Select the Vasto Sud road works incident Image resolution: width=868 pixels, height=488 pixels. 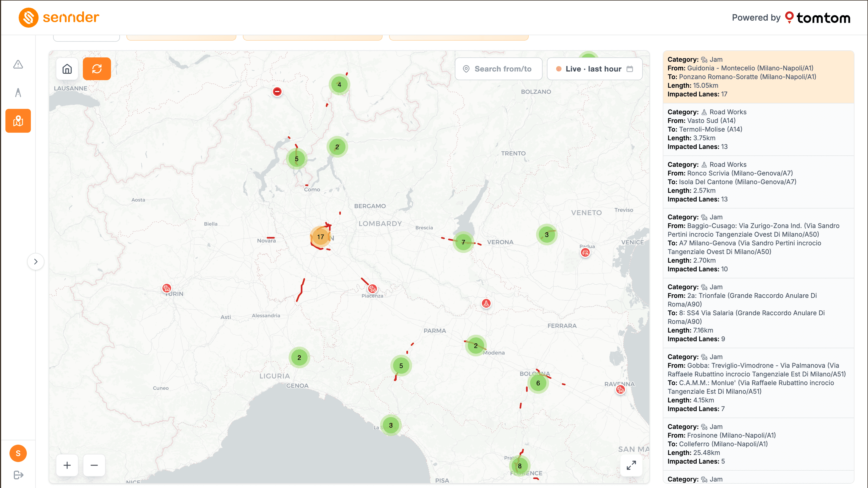pyautogui.click(x=758, y=129)
